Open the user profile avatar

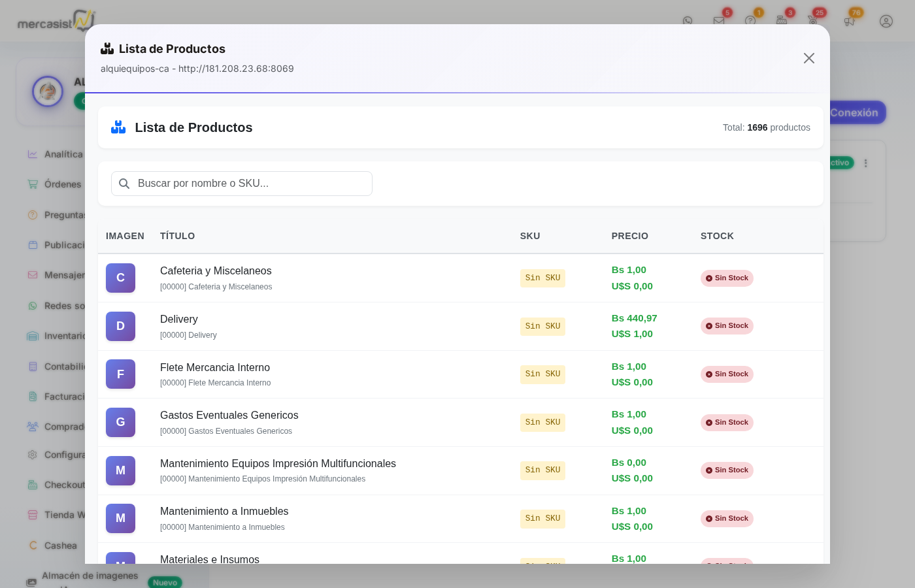point(886,22)
